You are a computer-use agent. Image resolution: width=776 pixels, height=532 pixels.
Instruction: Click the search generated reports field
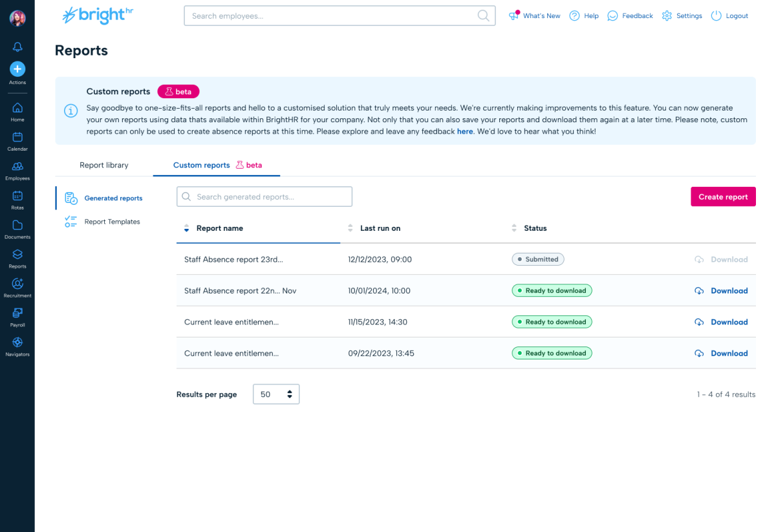(x=264, y=197)
